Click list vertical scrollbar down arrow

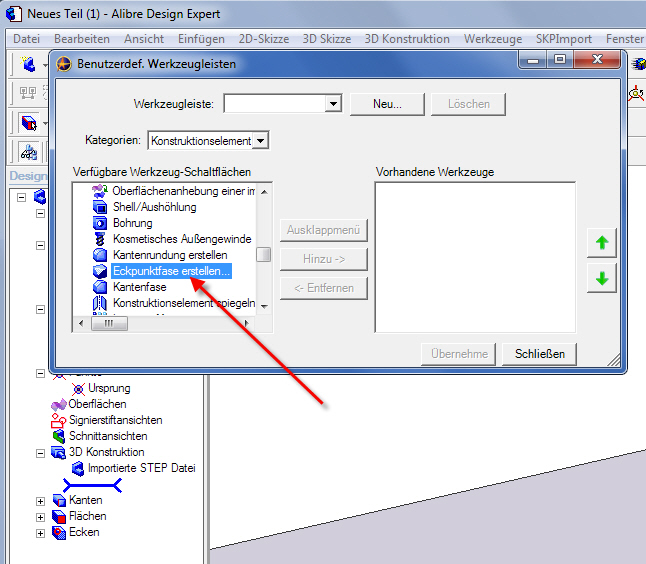click(264, 307)
